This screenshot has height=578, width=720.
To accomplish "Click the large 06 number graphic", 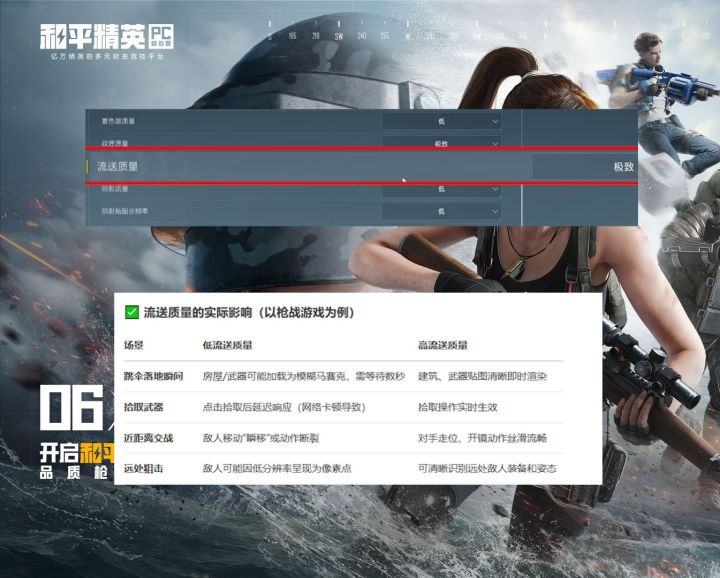I will click(x=72, y=407).
